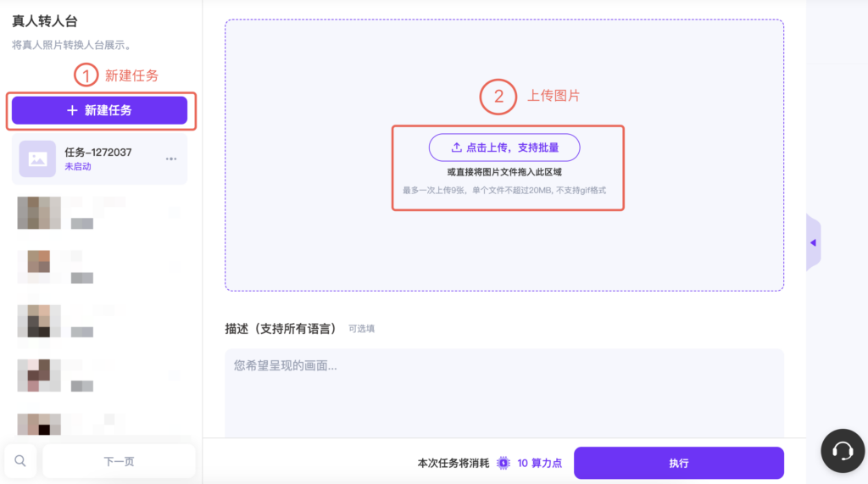The image size is (868, 484).
Task: Click the magnifier search icon in sidebar
Action: (20, 461)
